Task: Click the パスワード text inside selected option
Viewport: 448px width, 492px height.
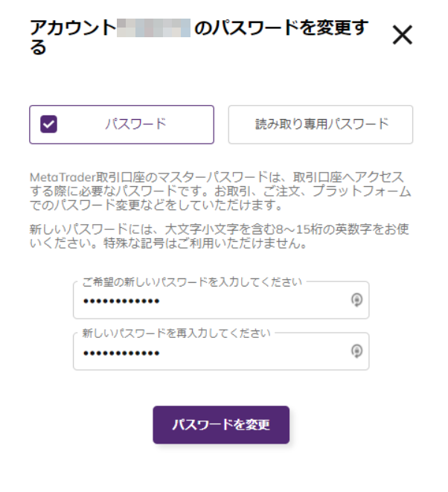Action: [x=136, y=124]
